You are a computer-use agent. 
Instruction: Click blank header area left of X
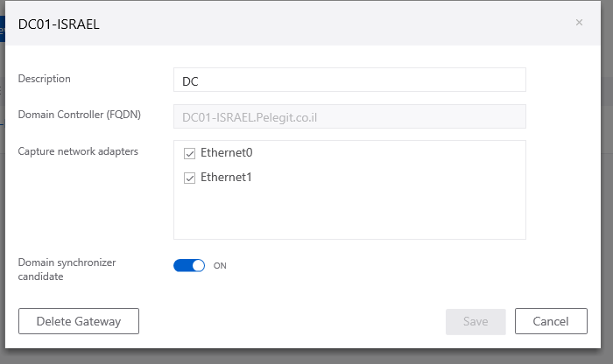pyautogui.click(x=336, y=24)
